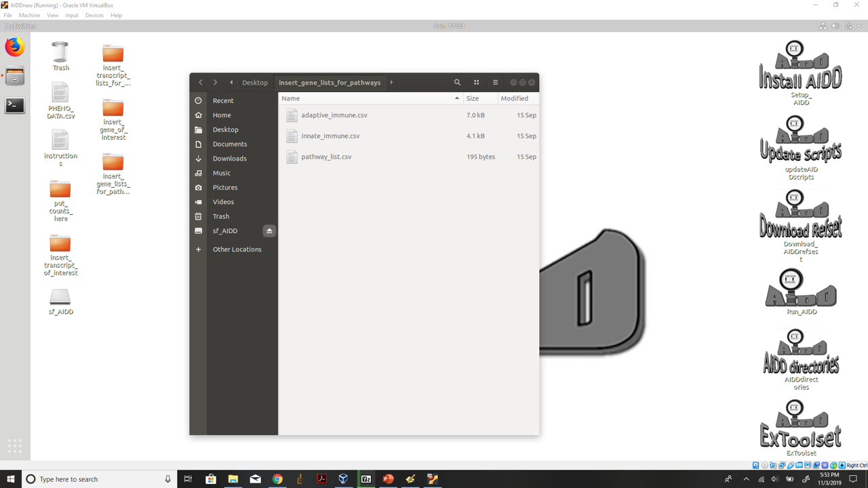The image size is (868, 488).
Task: Sort files by Modified column
Action: [518, 98]
